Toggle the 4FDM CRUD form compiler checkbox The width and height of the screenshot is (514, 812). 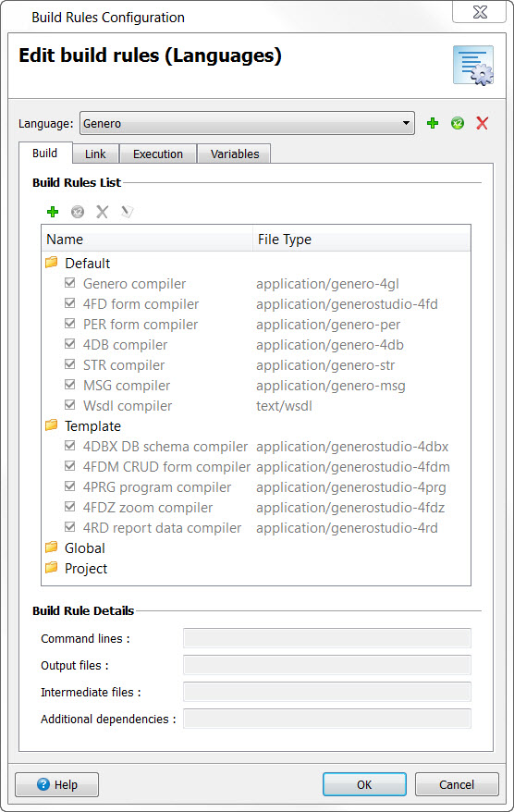tap(70, 466)
